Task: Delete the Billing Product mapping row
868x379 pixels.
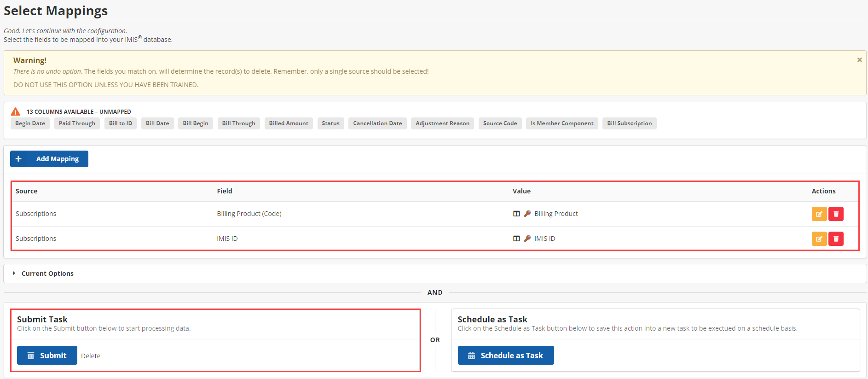Action: pyautogui.click(x=836, y=214)
